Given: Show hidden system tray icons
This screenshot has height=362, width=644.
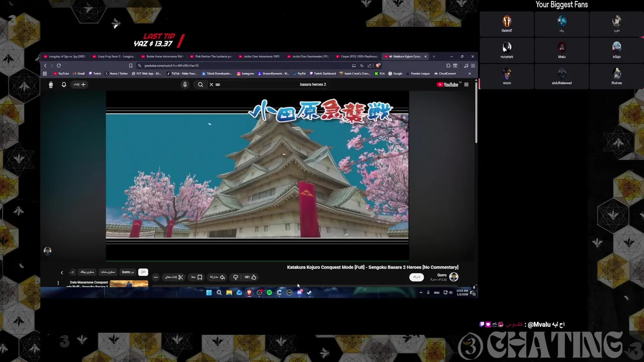Looking at the screenshot, I should [421, 293].
